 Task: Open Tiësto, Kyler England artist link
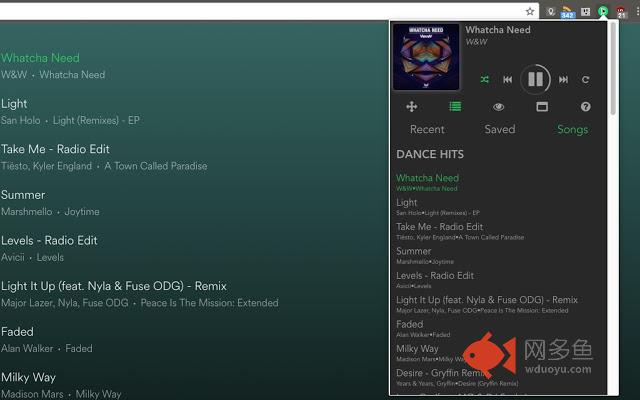(x=46, y=166)
